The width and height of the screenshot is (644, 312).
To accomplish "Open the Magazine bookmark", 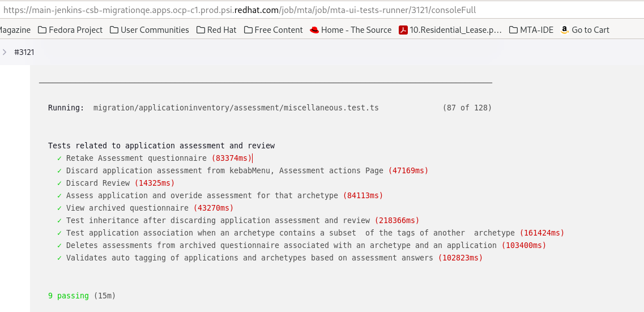I will click(15, 30).
